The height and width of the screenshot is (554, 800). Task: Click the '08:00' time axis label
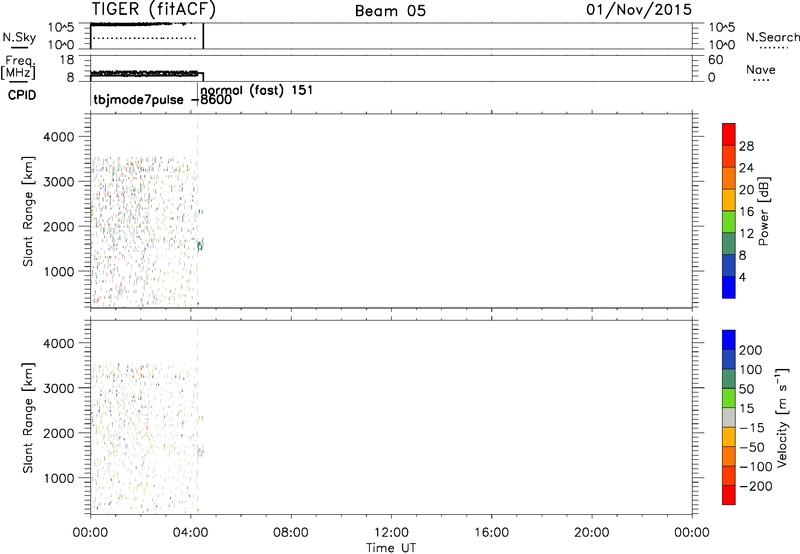[x=291, y=533]
